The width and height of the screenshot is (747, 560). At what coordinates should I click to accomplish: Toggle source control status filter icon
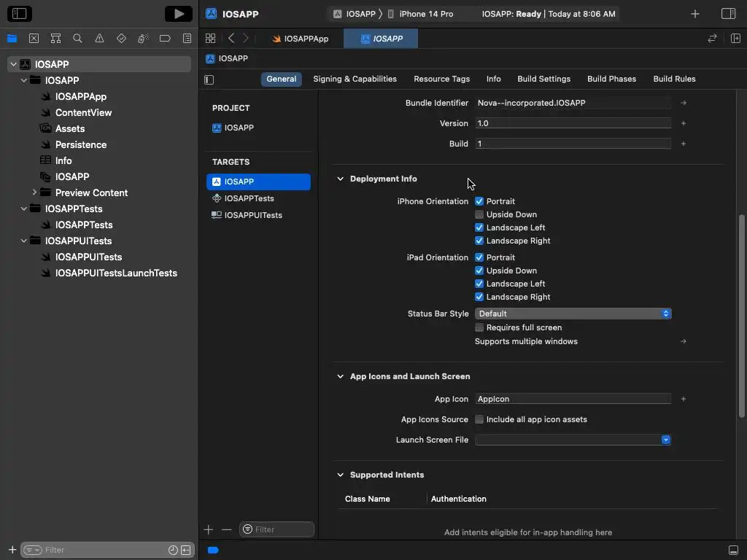(186, 550)
